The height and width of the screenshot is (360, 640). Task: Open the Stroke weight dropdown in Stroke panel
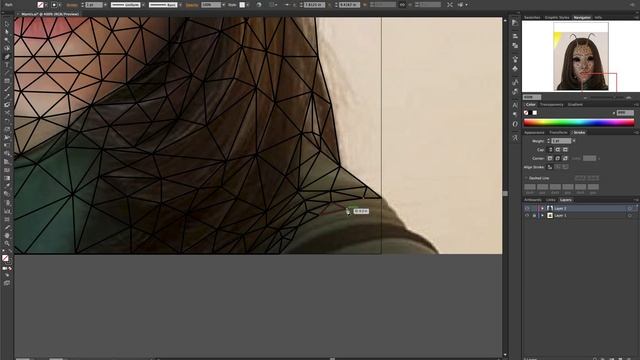tap(574, 141)
